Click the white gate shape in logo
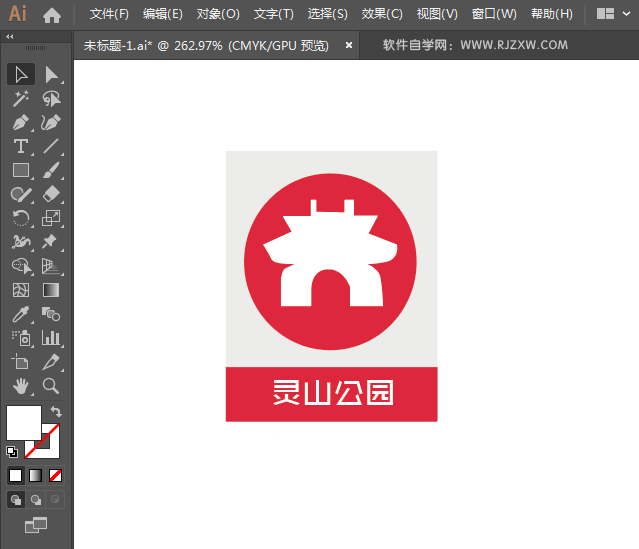This screenshot has width=639, height=549. (x=331, y=254)
